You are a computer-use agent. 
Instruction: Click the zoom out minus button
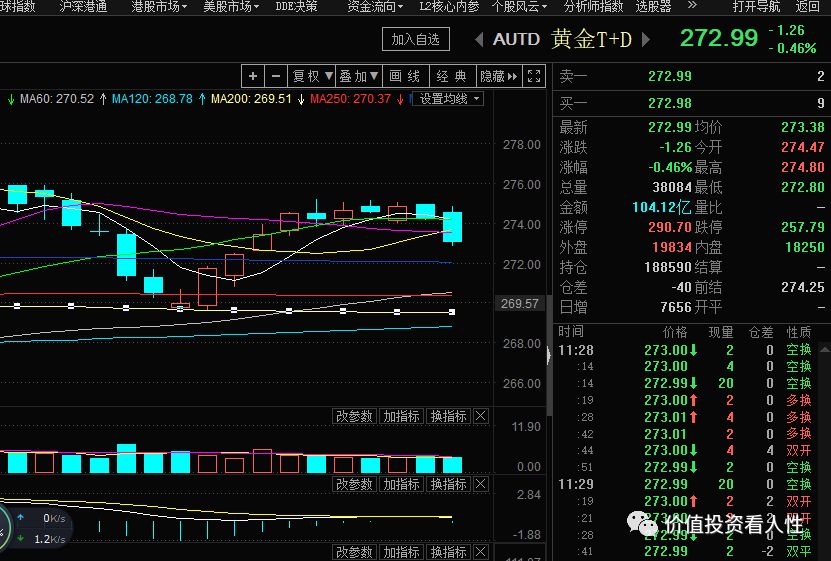276,76
